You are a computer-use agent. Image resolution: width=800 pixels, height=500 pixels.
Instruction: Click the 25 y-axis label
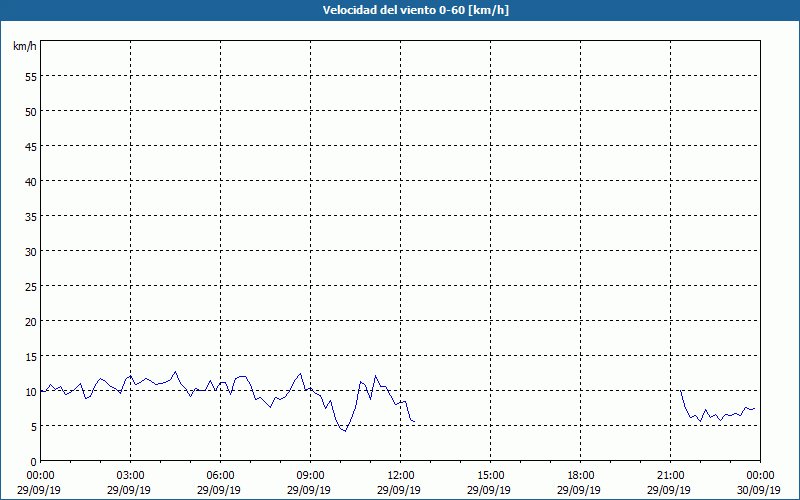click(x=31, y=286)
